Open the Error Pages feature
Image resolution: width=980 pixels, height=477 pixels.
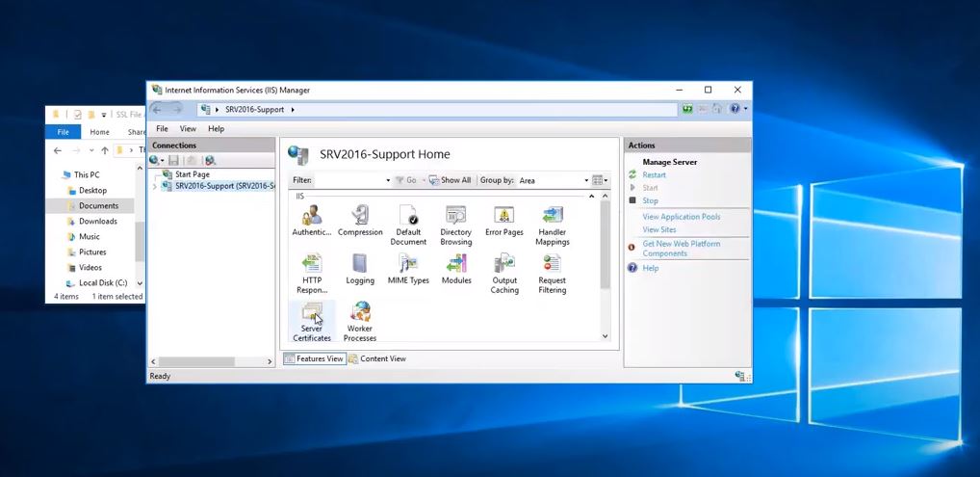tap(503, 221)
